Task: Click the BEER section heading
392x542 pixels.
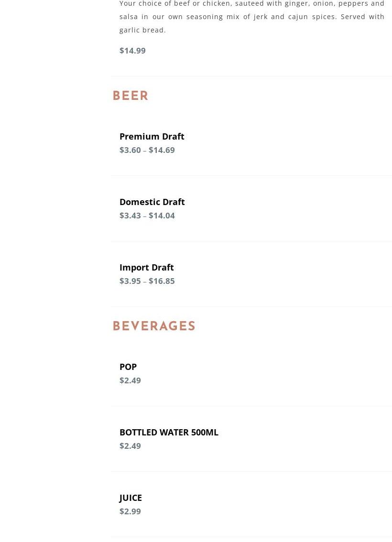Action: [x=131, y=96]
